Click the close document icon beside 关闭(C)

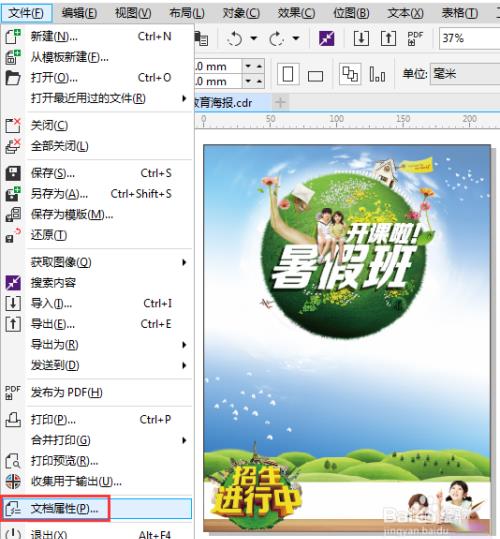tap(13, 125)
